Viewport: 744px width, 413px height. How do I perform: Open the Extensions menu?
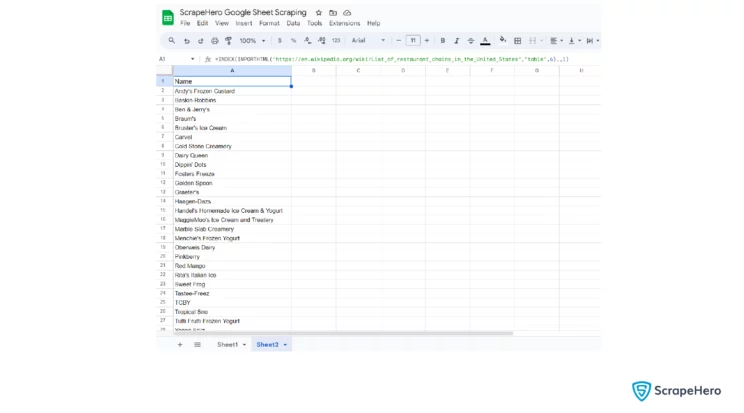[344, 23]
